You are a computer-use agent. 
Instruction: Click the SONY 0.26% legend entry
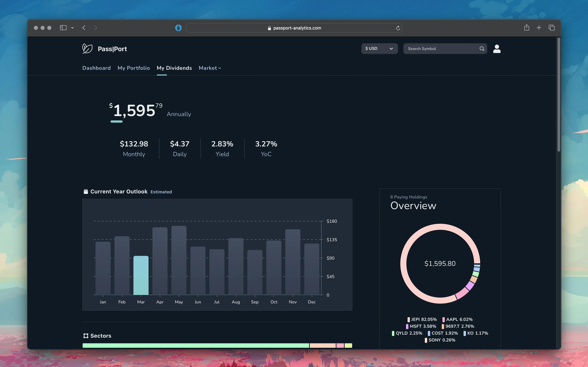point(440,340)
